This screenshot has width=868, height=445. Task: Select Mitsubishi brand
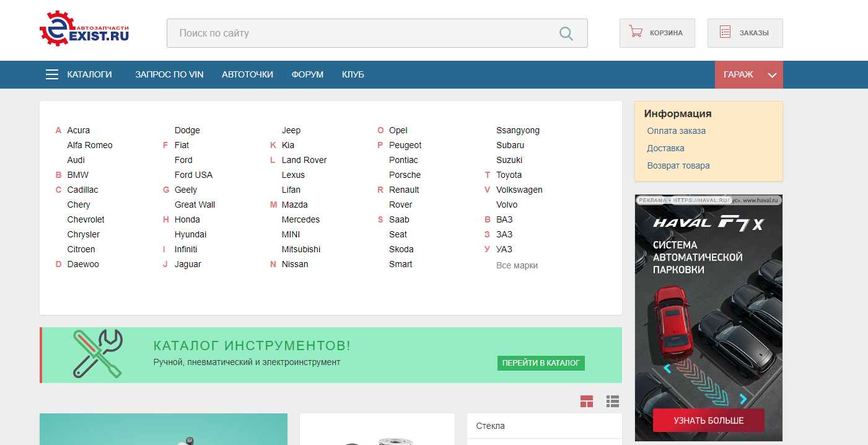(301, 249)
